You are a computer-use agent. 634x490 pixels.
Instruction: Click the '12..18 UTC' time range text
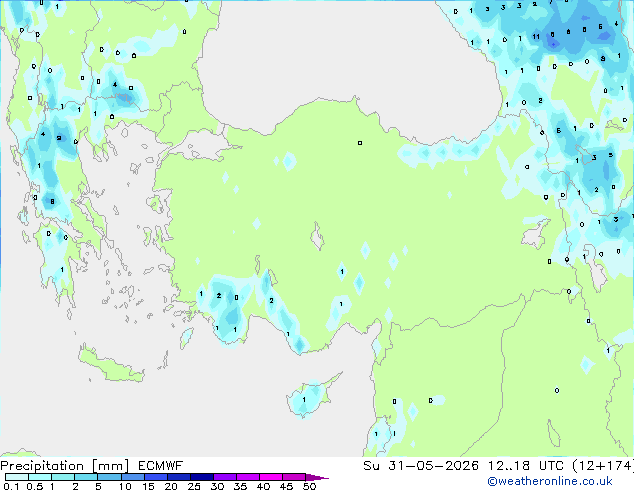point(526,466)
